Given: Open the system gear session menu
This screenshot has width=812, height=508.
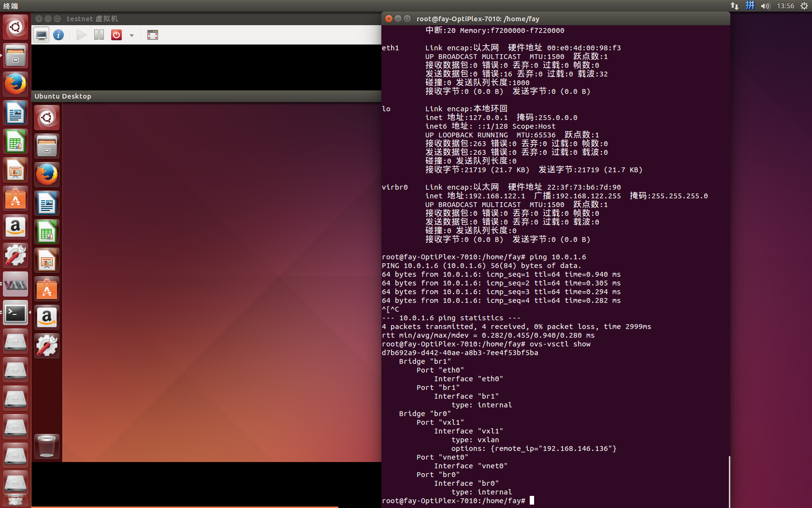Looking at the screenshot, I should pos(804,6).
